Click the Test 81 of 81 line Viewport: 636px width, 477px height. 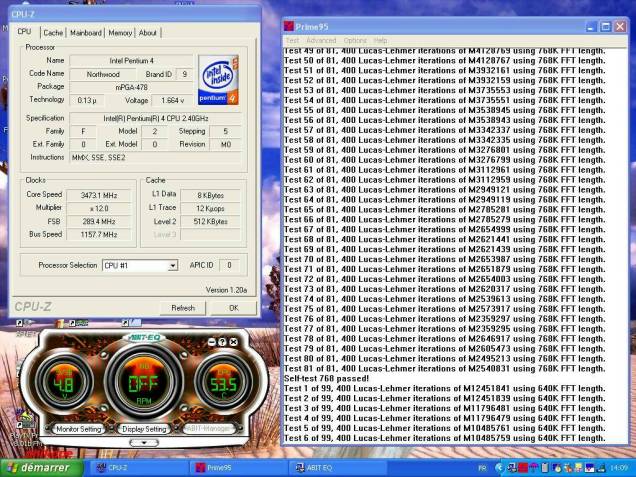[x=445, y=369]
